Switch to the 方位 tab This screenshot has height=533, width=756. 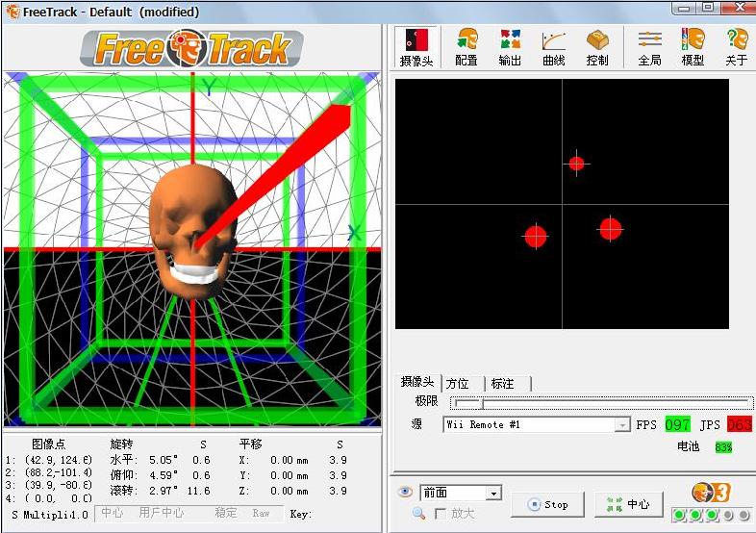pyautogui.click(x=458, y=384)
